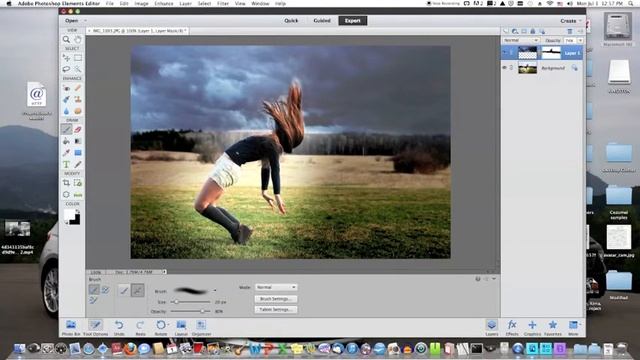Open the Enhance menu

164,3
